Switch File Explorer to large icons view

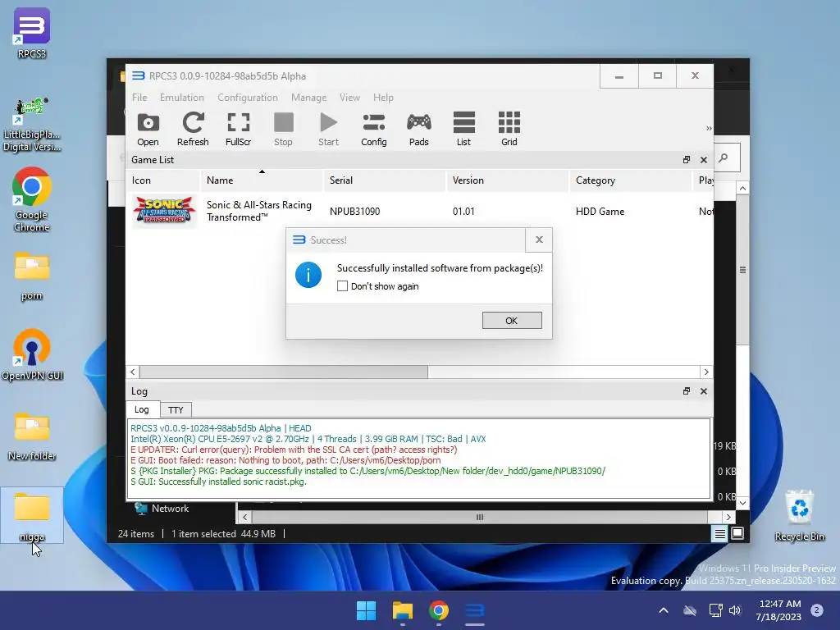coord(737,533)
